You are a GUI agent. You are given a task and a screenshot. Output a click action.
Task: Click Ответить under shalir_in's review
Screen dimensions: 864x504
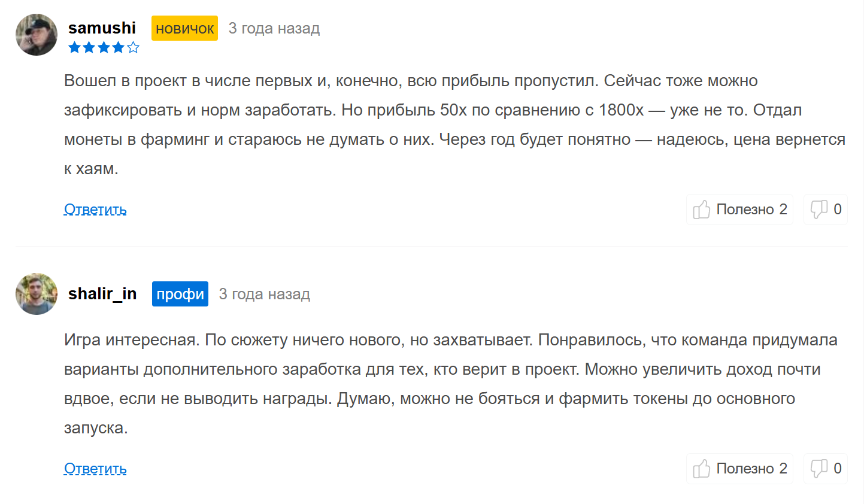pyautogui.click(x=95, y=469)
